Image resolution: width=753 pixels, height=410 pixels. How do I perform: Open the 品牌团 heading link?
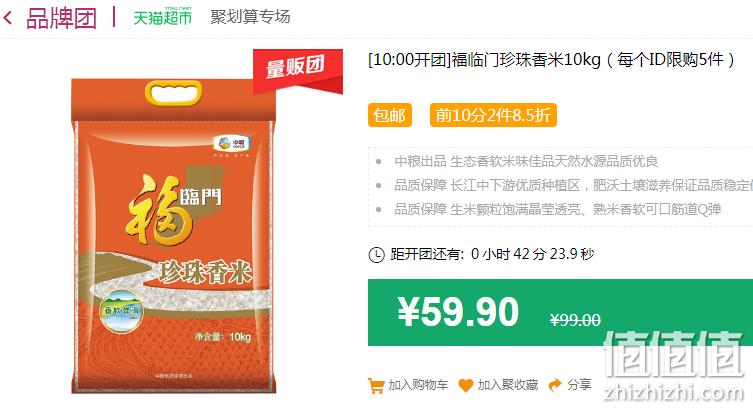pos(61,18)
